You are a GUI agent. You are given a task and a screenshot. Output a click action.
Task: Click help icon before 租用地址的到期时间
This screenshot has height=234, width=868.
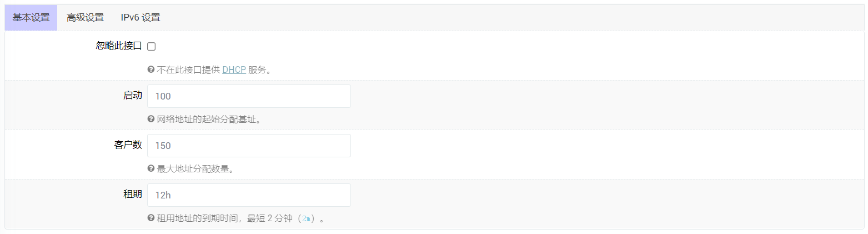click(150, 218)
